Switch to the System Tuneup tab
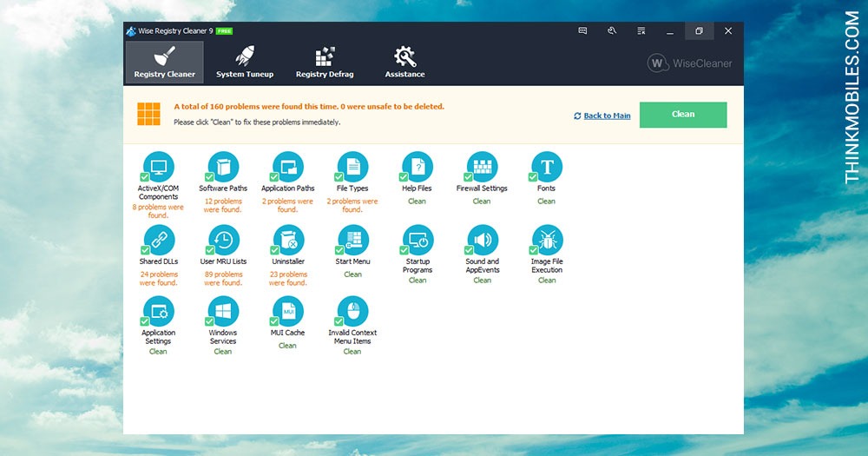Viewport: 868px width, 456px height. 245,62
